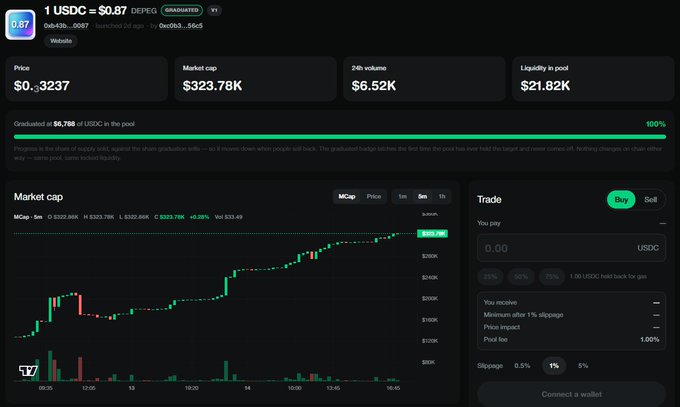680x407 pixels.
Task: Click the V1 version badge
Action: coord(214,10)
